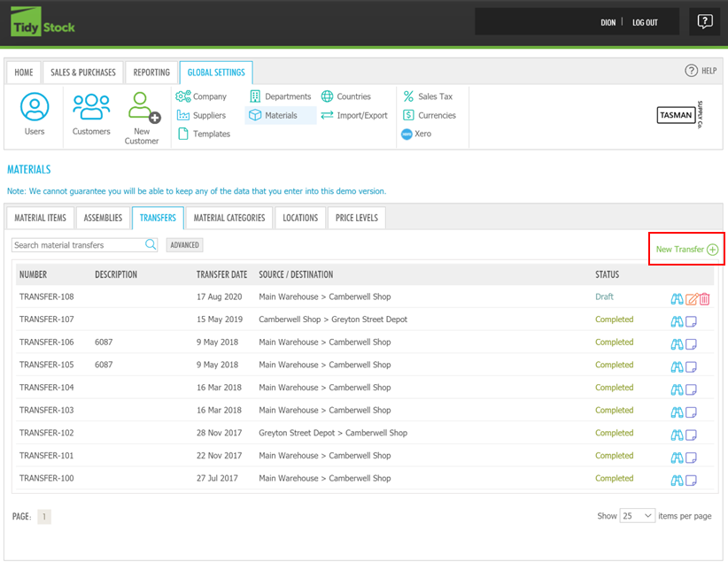Screen dimensions: 728x562
Task: Expand the items per page dropdown
Action: coord(637,516)
